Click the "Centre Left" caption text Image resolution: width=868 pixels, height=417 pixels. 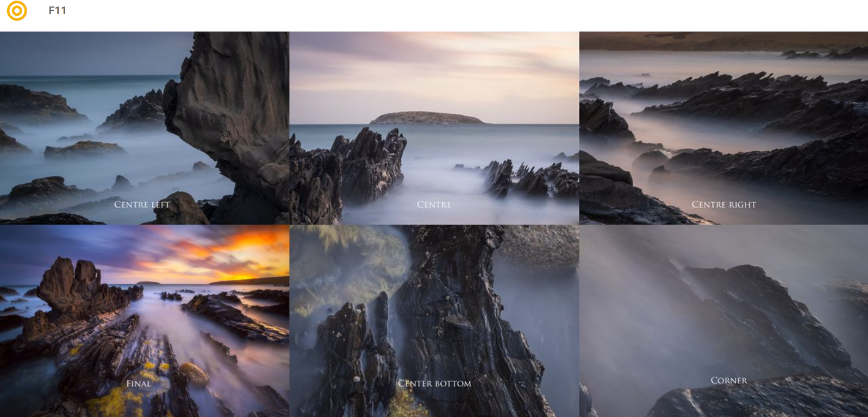[142, 205]
